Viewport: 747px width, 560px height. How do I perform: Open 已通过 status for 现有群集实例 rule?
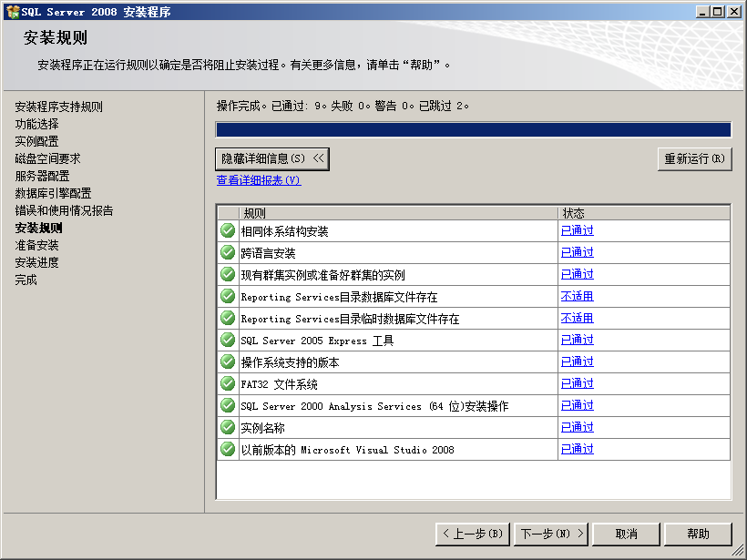tap(577, 274)
